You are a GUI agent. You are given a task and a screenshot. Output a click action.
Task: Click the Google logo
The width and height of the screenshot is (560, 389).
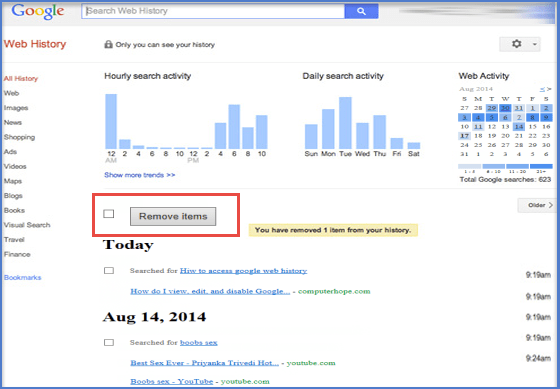pyautogui.click(x=38, y=12)
